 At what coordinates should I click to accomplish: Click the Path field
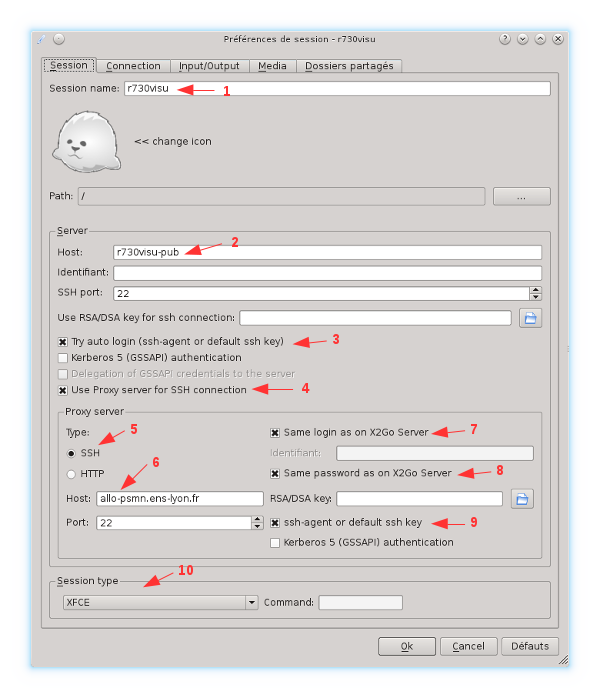(281, 196)
